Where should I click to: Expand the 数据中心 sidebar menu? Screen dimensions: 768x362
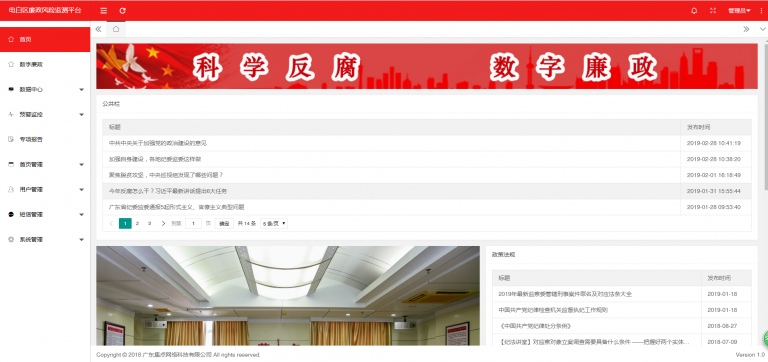click(x=45, y=90)
